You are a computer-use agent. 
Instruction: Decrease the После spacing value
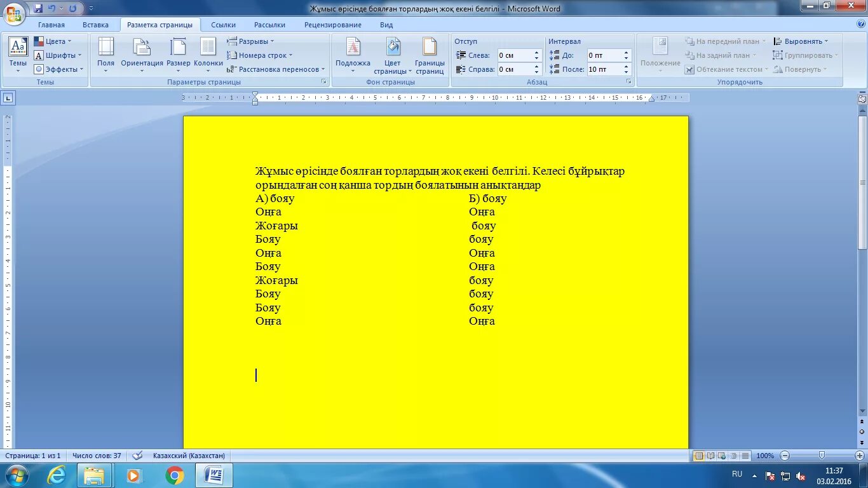pos(626,72)
